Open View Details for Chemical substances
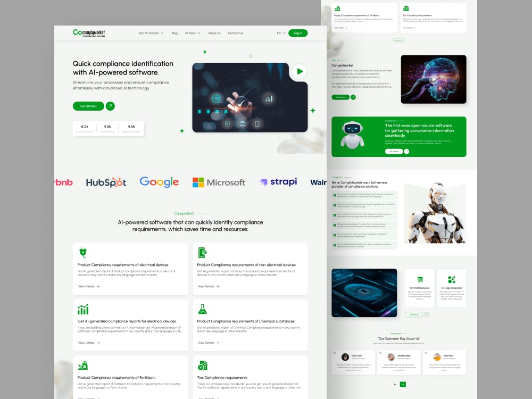The image size is (532, 399). coord(209,343)
